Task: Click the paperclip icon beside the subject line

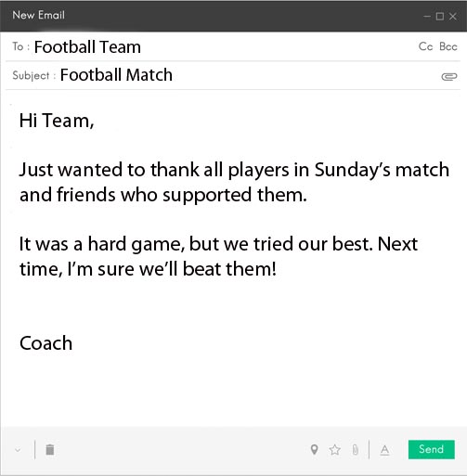Action: point(448,76)
